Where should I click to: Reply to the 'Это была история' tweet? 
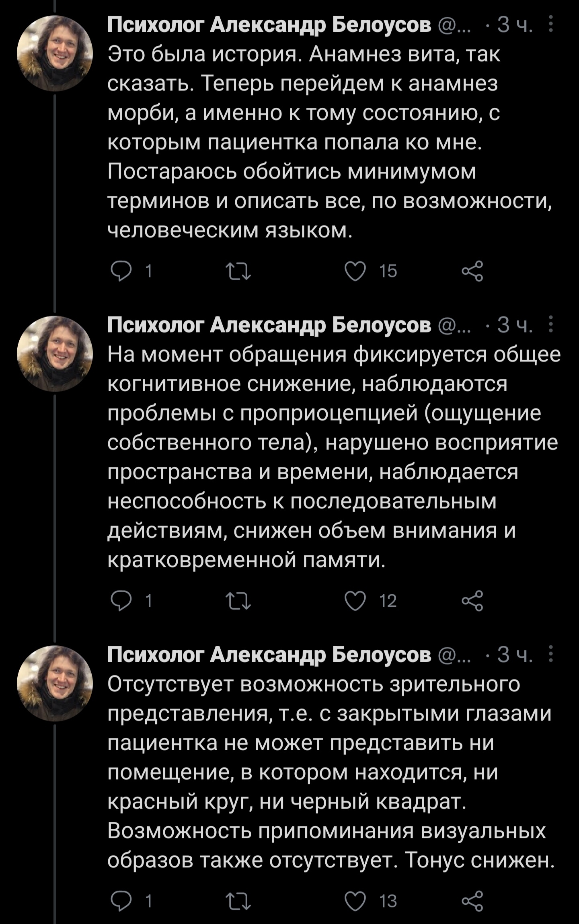[121, 271]
